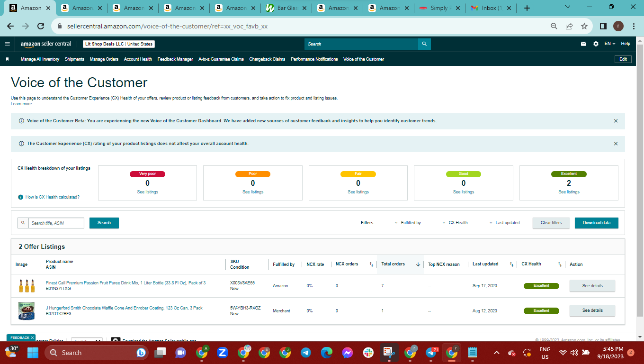Viewport: 644px width, 364px height.
Task: Open the Chrome side panel
Action: point(603,27)
